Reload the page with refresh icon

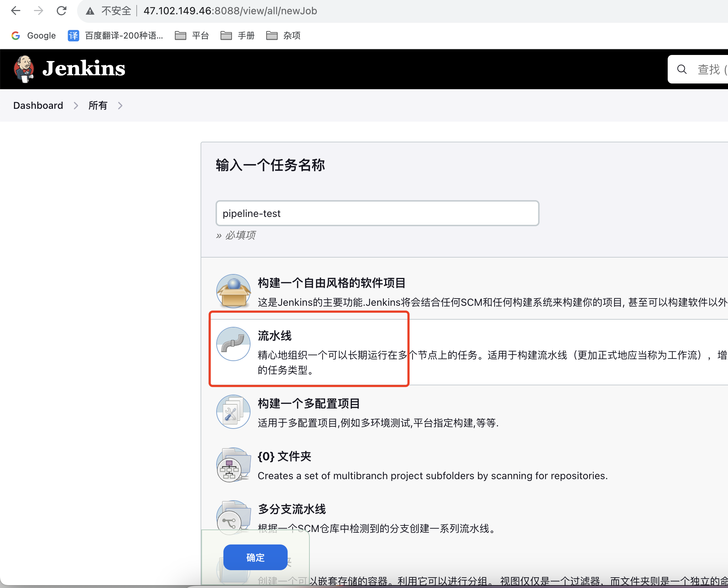point(61,11)
